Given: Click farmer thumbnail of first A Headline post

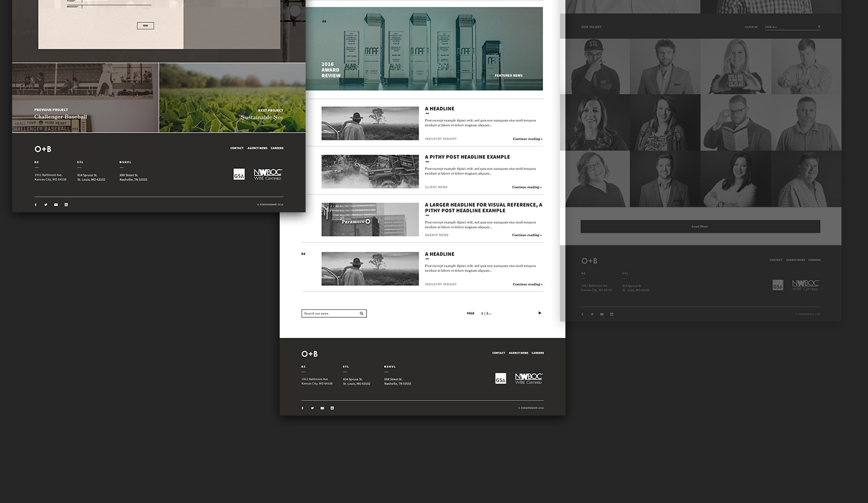Looking at the screenshot, I should [x=370, y=124].
